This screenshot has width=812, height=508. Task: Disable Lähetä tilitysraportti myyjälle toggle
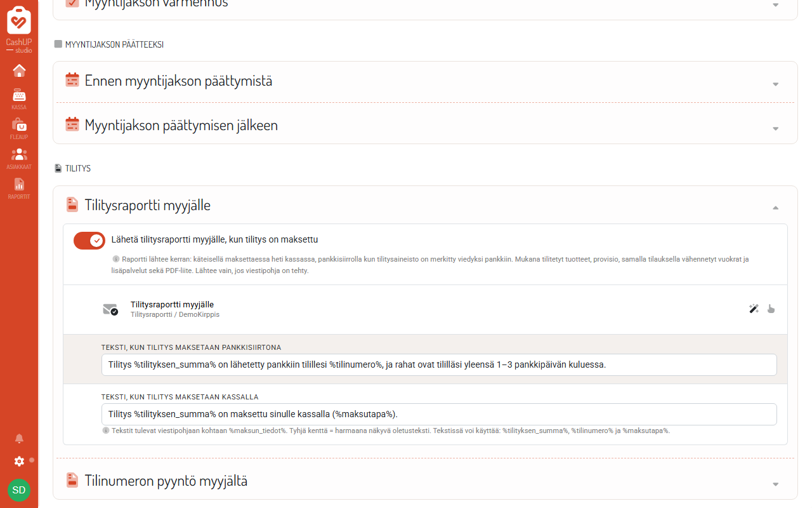(89, 241)
